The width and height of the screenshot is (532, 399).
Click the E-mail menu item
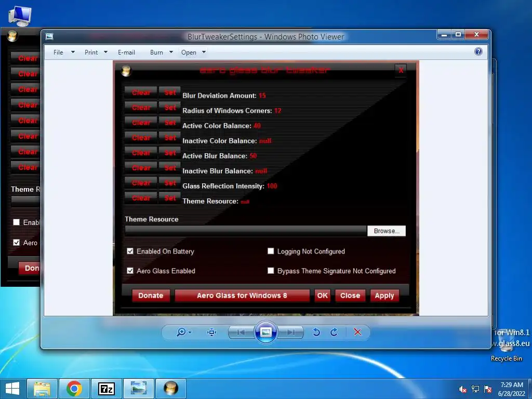127,52
